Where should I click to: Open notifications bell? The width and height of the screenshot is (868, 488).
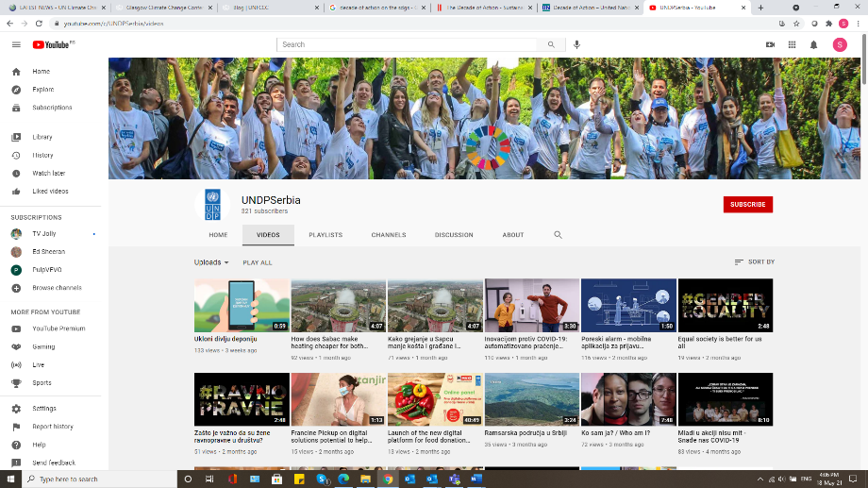click(813, 45)
